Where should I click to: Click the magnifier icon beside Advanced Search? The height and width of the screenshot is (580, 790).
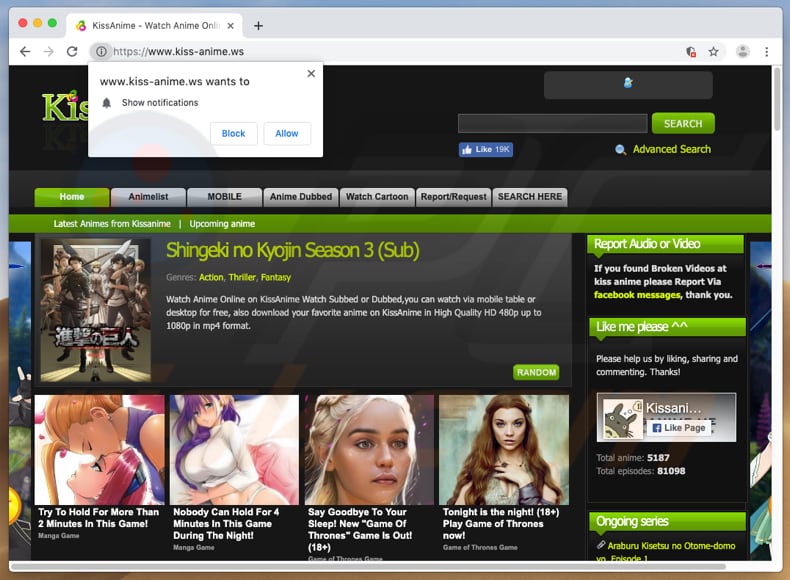621,150
